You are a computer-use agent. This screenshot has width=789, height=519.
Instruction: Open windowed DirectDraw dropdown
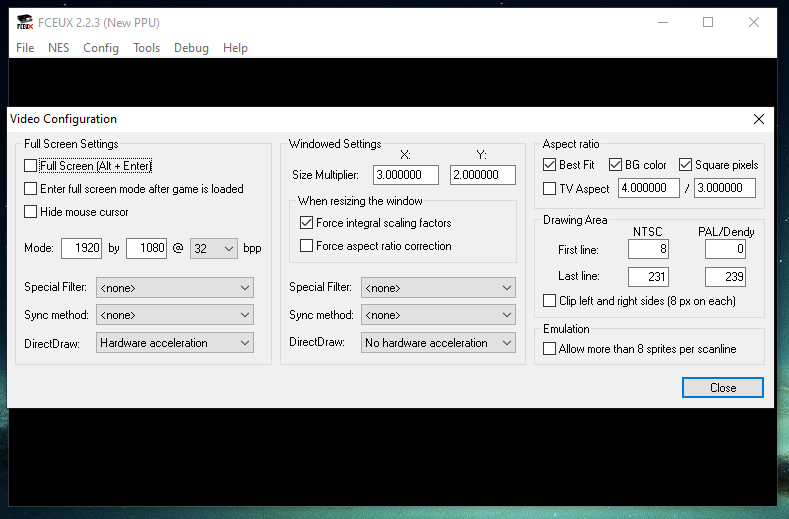point(438,343)
